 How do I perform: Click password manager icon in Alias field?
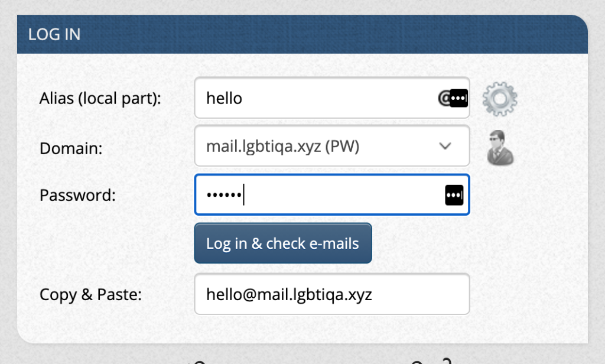coord(458,98)
